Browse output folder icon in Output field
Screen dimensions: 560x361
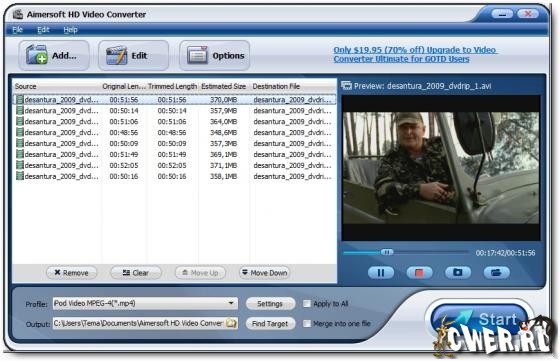point(231,323)
